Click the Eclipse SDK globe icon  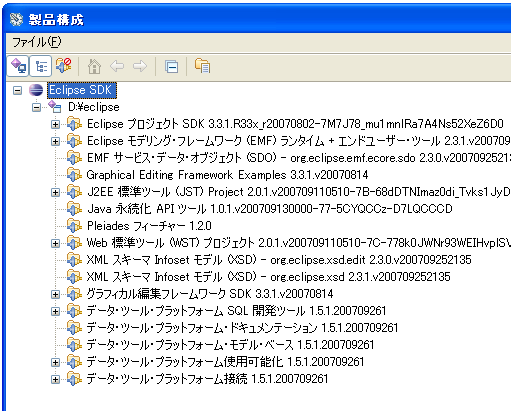(36, 90)
